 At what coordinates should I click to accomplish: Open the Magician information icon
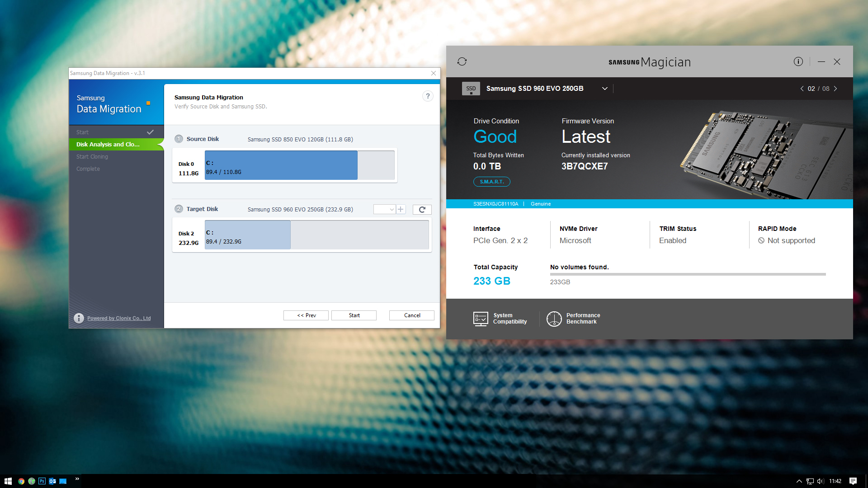pos(798,61)
